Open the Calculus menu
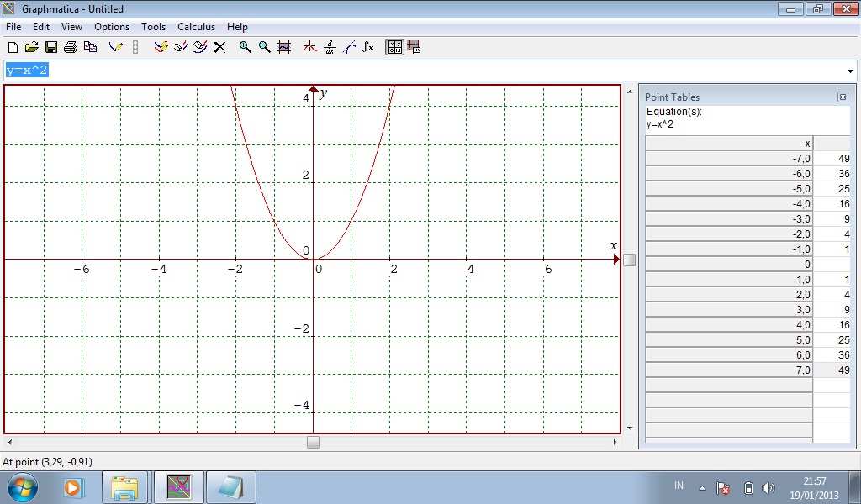The width and height of the screenshot is (861, 504). coord(196,26)
